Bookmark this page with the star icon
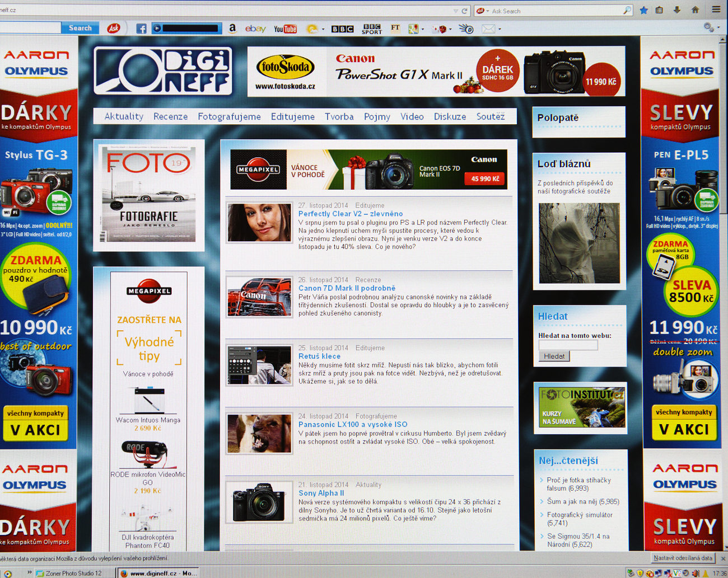This screenshot has height=578, width=728. point(643,10)
